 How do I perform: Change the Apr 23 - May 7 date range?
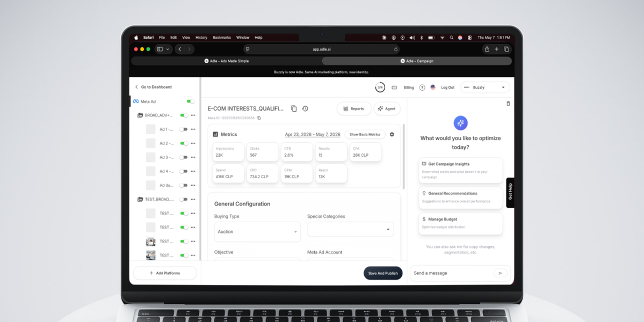point(313,134)
